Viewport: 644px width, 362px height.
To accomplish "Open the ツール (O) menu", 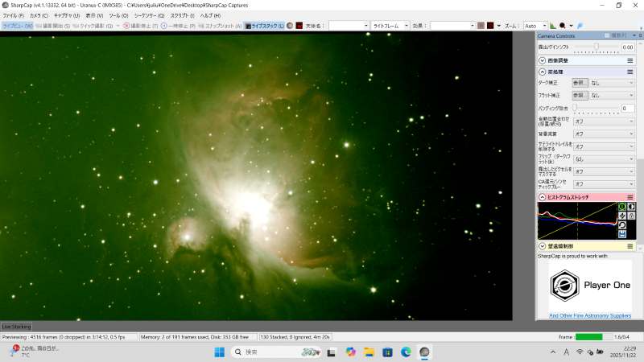I will [x=118, y=15].
